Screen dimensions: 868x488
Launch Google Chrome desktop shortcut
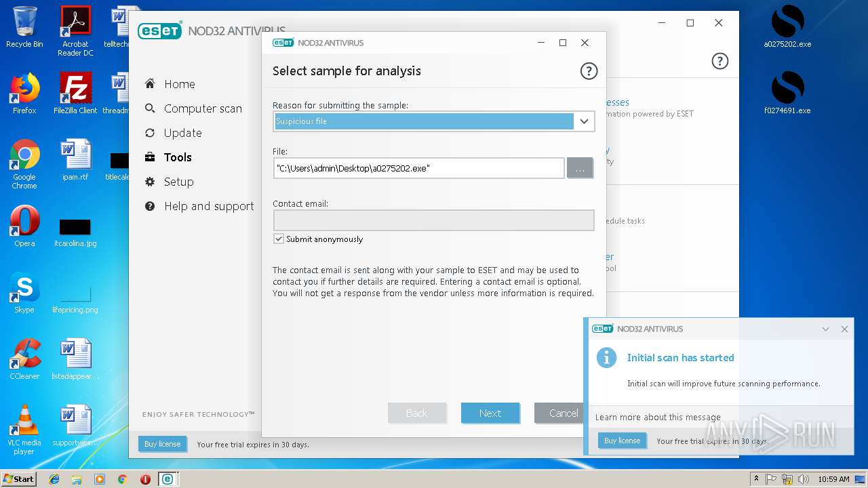(24, 164)
